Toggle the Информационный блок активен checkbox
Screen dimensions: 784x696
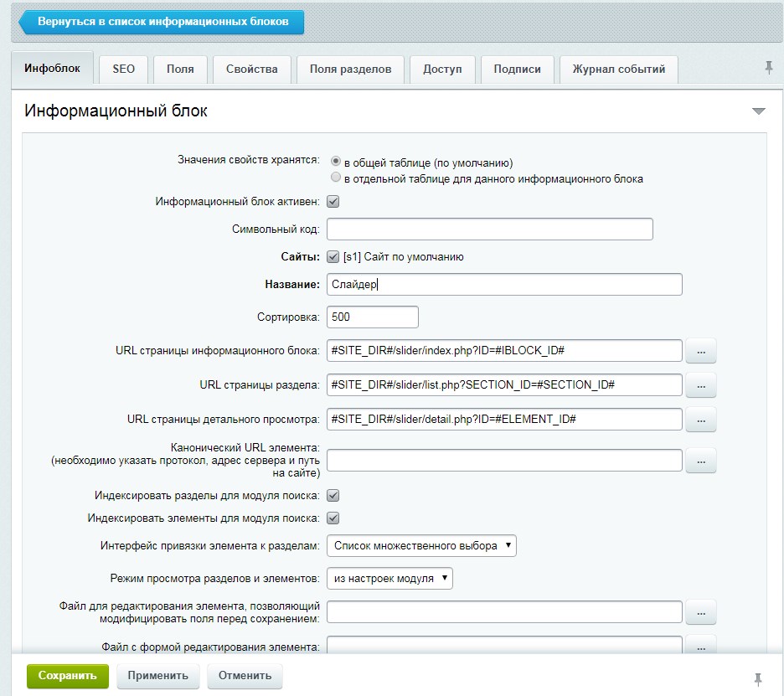(333, 202)
